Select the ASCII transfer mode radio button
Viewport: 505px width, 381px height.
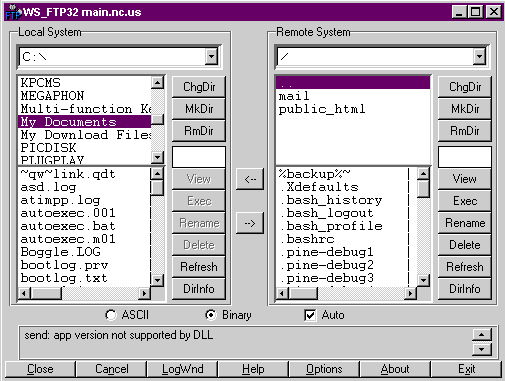pos(111,315)
